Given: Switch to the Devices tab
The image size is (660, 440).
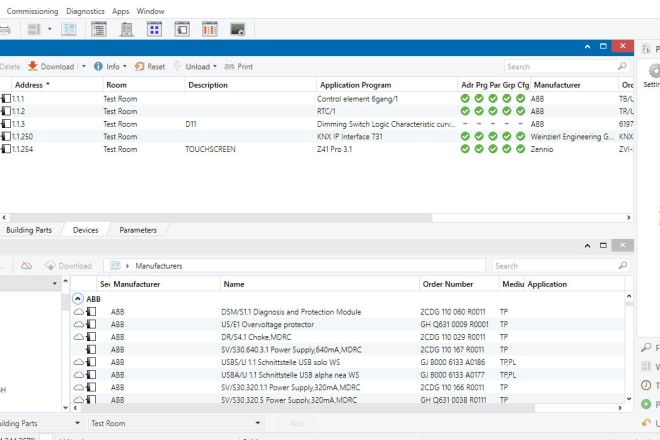Looking at the screenshot, I should (85, 230).
